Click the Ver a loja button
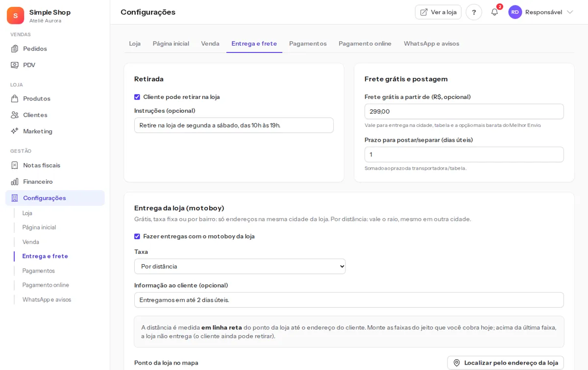 click(x=438, y=12)
